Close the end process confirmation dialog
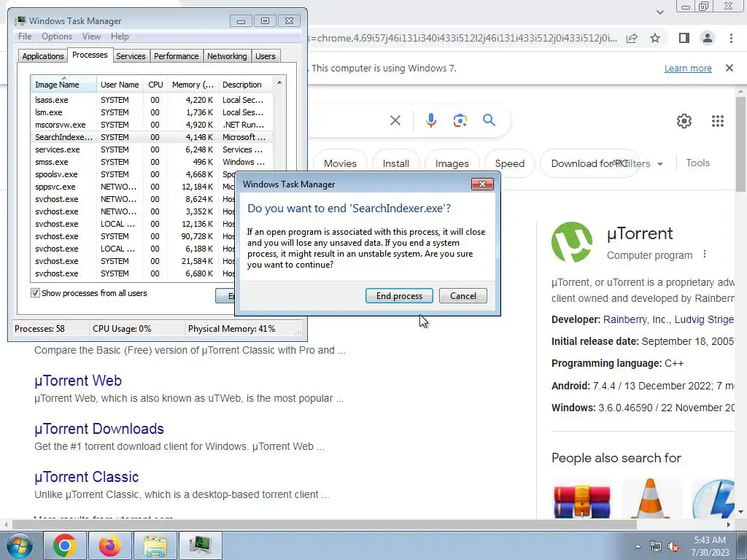 click(482, 184)
